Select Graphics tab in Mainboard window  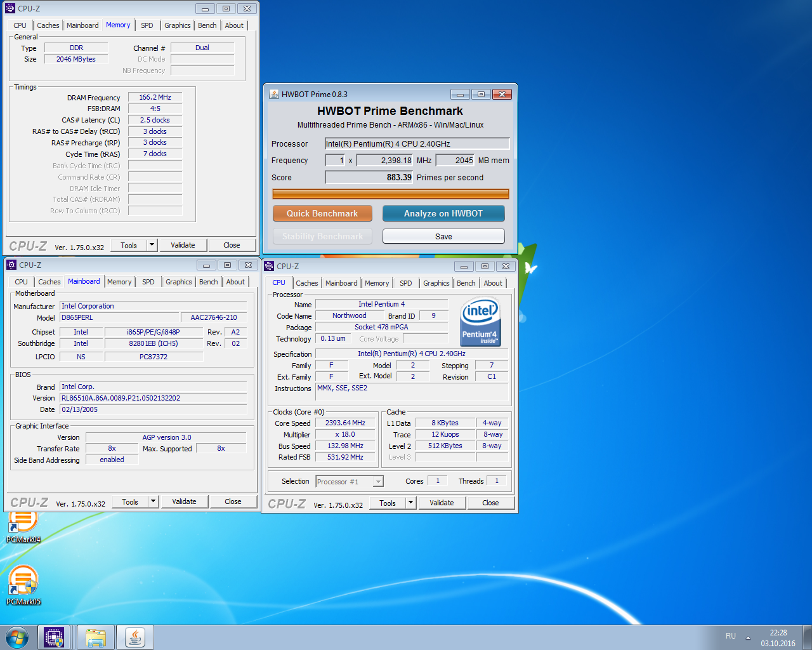pyautogui.click(x=179, y=282)
